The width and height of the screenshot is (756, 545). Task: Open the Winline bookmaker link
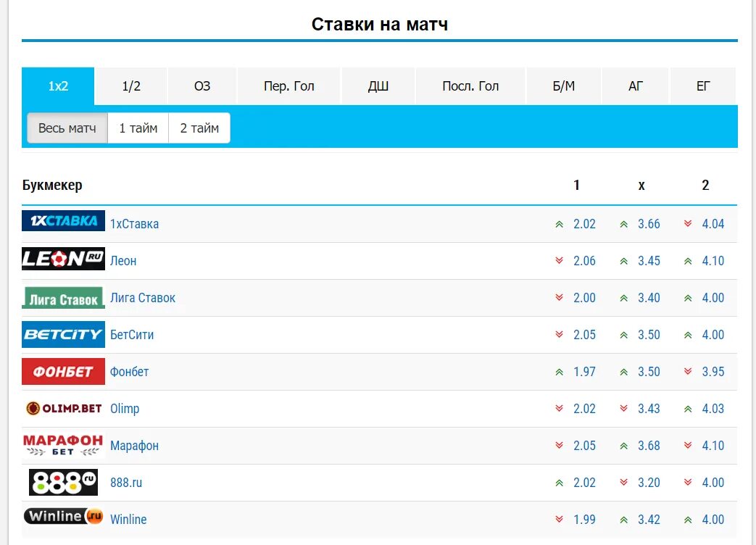pos(128,520)
